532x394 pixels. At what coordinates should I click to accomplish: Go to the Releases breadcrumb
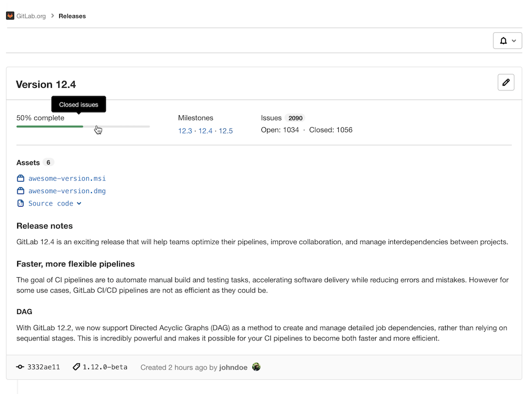tap(72, 16)
